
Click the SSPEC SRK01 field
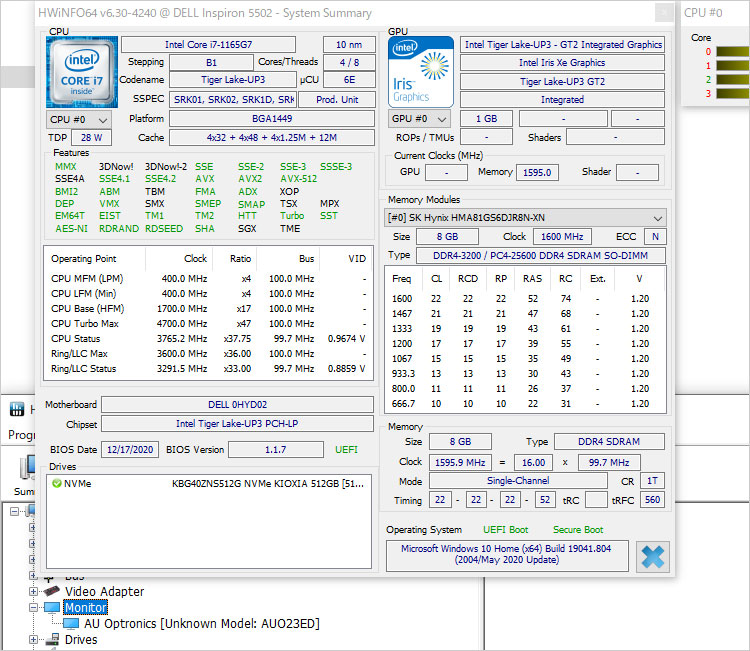(233, 99)
